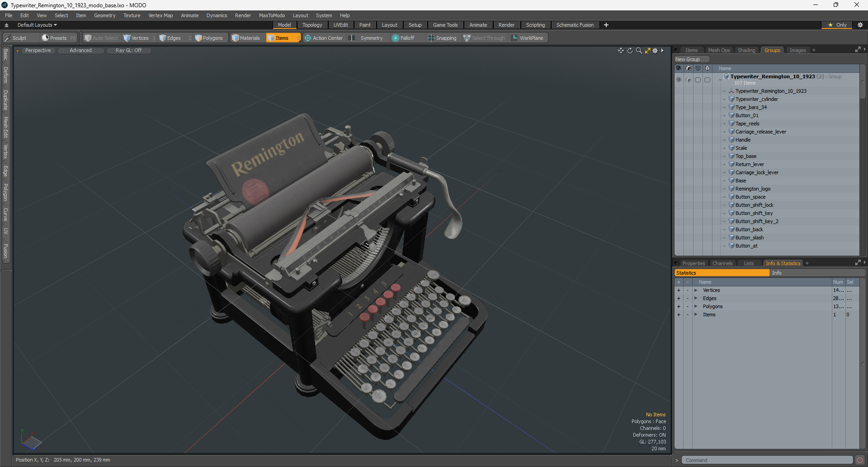Toggle render camera for Typewriter_Remington group

(x=689, y=80)
